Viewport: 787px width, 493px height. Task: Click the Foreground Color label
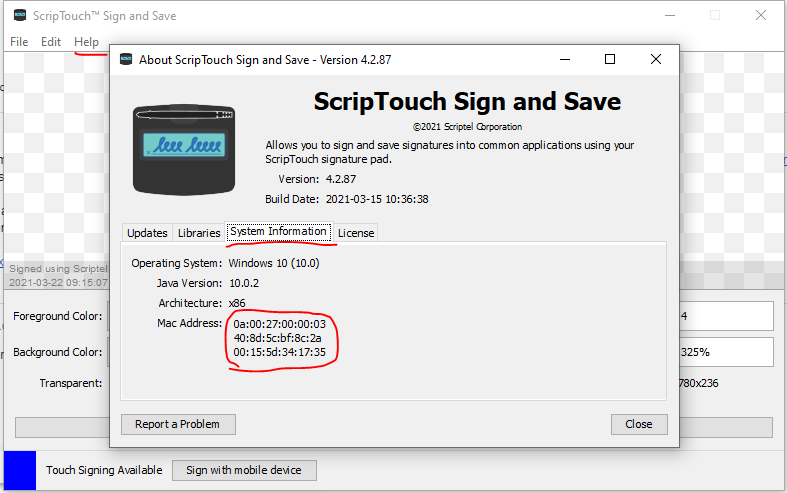(x=58, y=316)
